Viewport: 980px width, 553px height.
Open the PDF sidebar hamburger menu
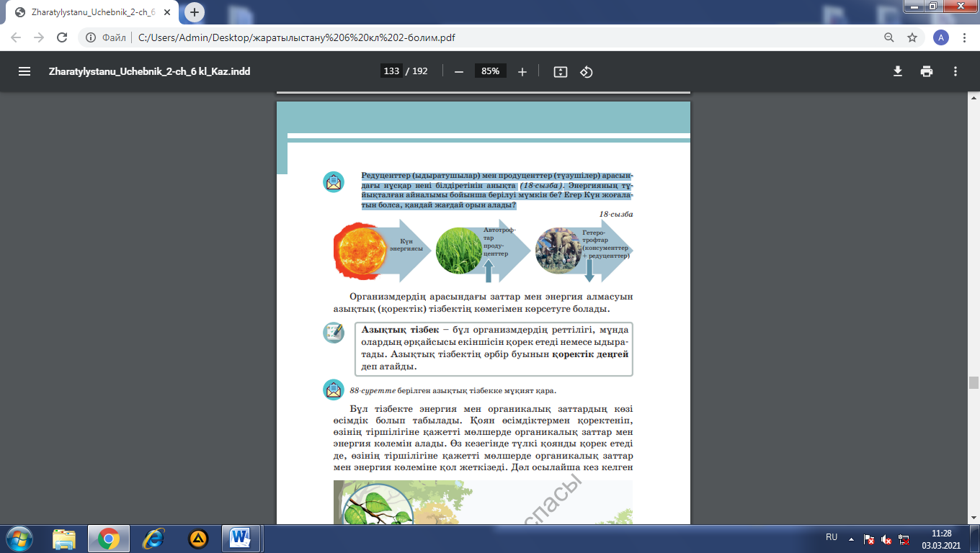[24, 71]
